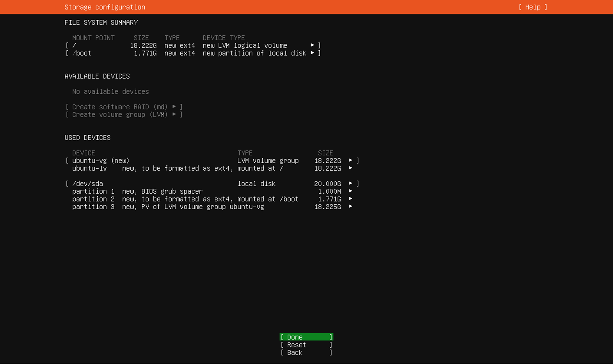Select ubuntu-lv logical volume entry
This screenshot has width=613, height=364.
click(x=89, y=168)
